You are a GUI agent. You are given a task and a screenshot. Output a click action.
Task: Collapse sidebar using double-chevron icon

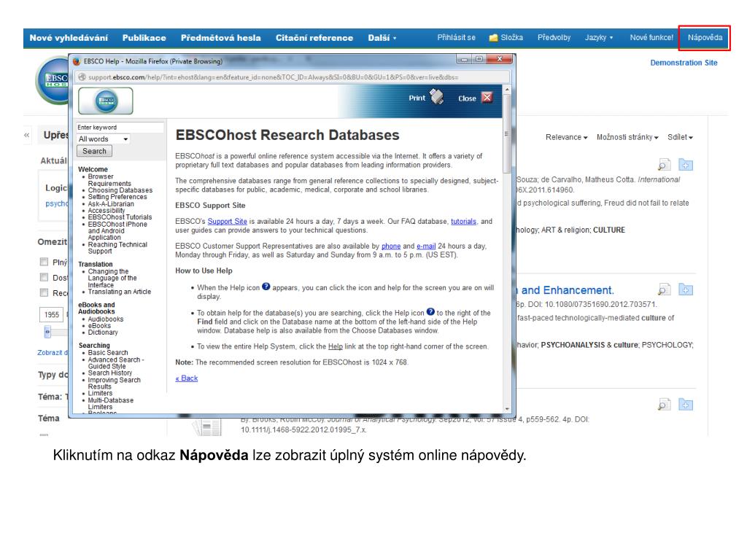click(x=27, y=135)
